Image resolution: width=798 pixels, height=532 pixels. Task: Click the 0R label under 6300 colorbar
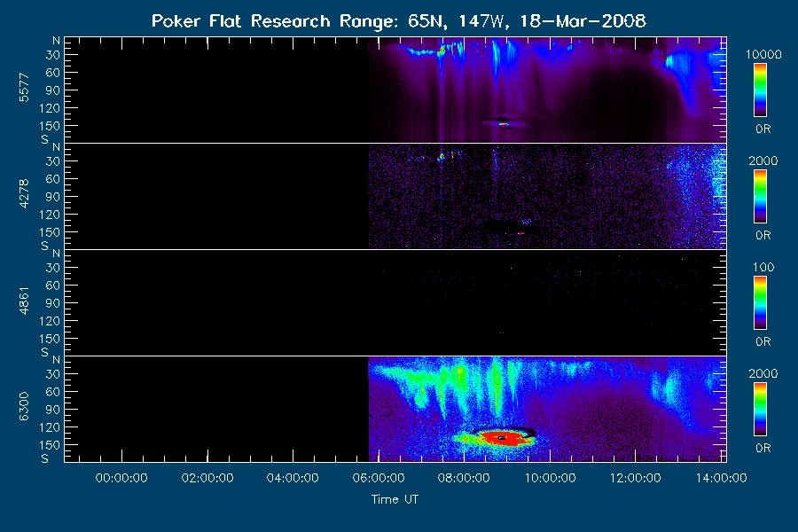tap(763, 449)
